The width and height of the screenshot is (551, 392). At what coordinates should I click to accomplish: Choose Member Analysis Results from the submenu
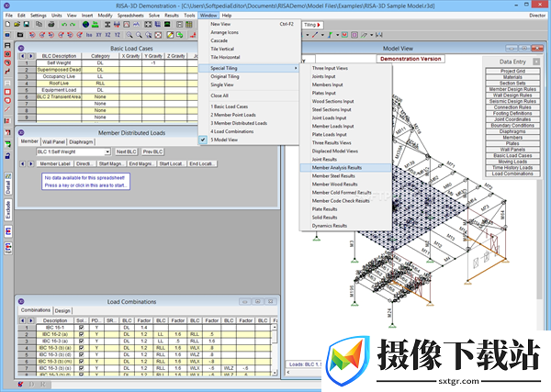pos(346,168)
